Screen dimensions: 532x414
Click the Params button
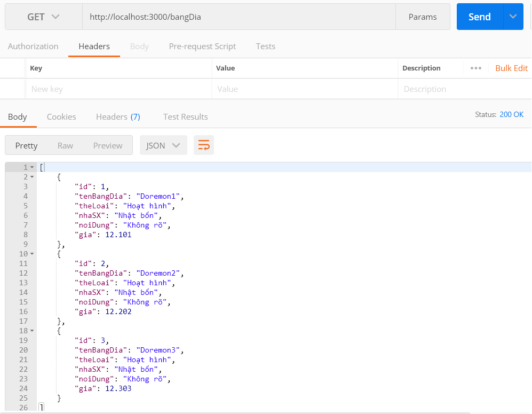(423, 17)
